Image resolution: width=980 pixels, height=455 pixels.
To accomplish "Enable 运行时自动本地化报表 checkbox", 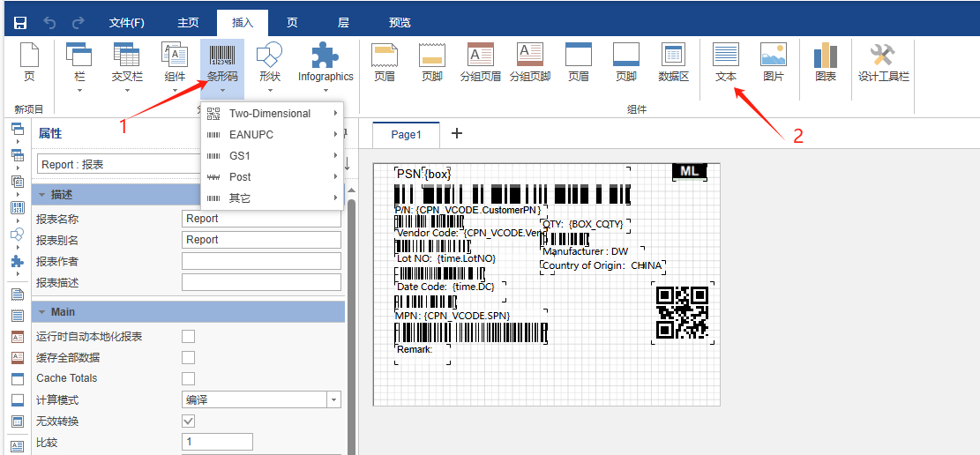I will point(188,337).
